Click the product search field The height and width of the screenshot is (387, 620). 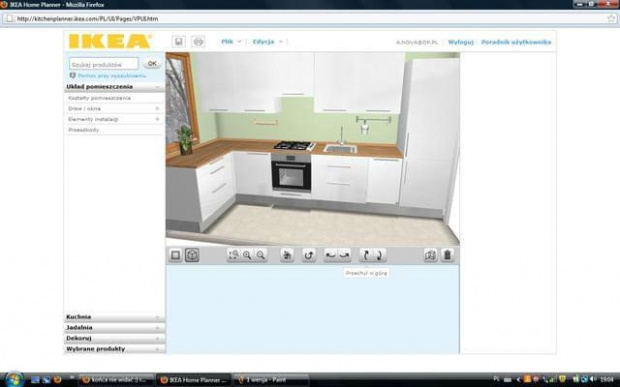coord(104,64)
